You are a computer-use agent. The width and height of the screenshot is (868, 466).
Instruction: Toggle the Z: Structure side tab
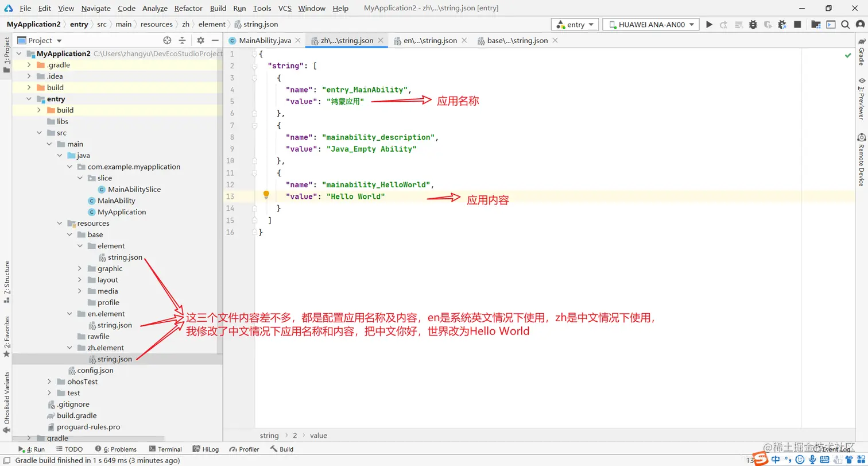point(6,282)
